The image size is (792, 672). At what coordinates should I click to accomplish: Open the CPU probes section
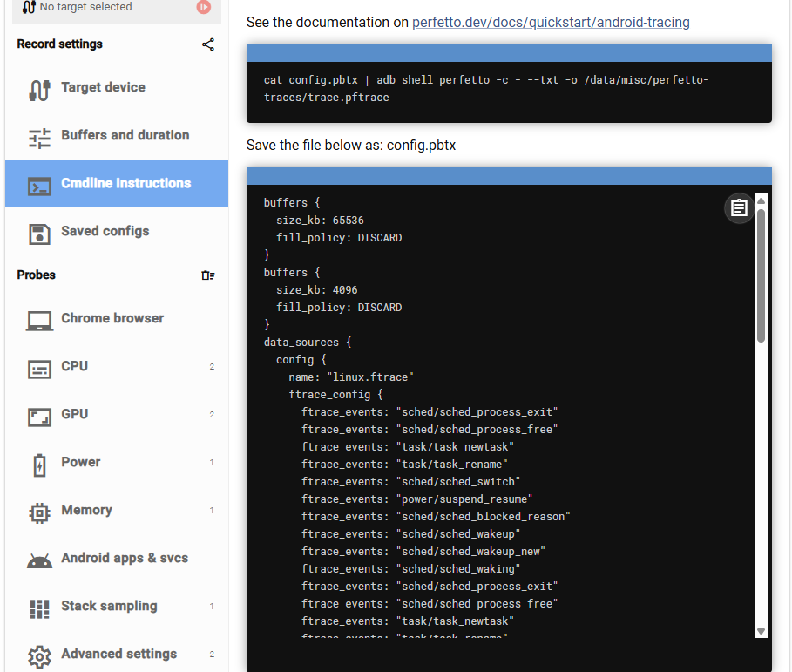tap(75, 366)
